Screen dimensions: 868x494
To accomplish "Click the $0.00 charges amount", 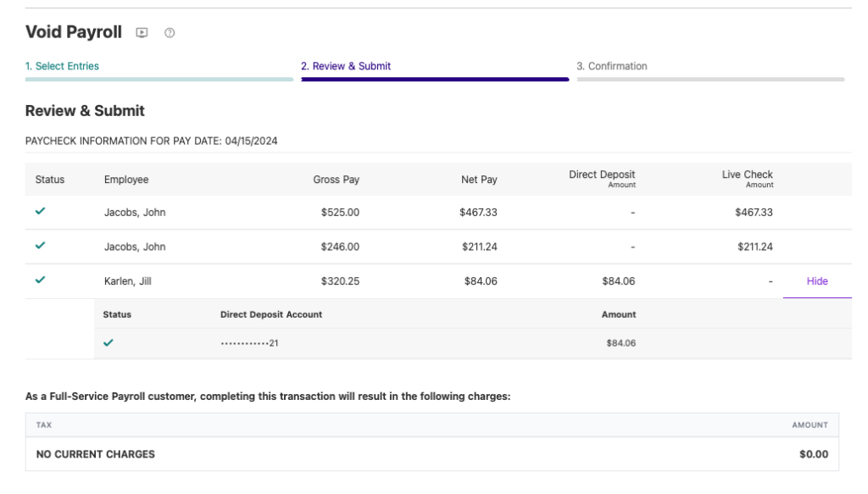I will [x=814, y=454].
